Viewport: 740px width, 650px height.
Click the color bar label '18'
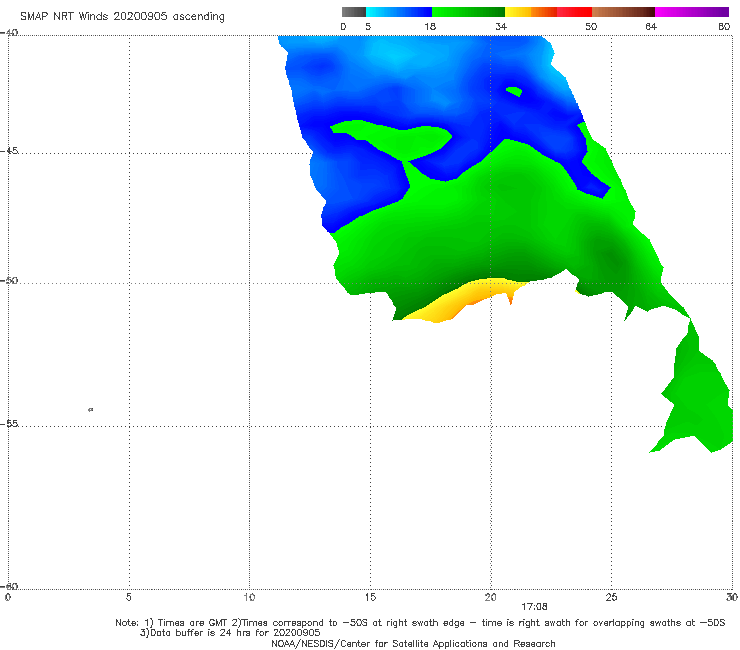(x=430, y=26)
